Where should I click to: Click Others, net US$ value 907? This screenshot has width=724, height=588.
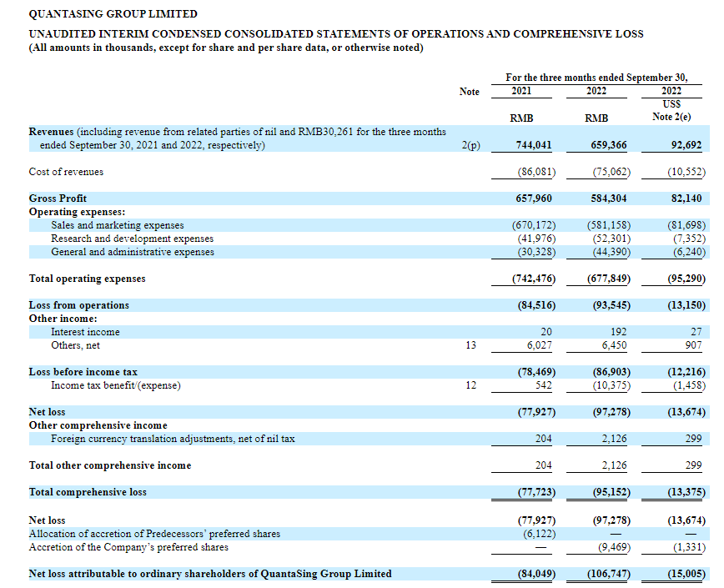pyautogui.click(x=693, y=345)
